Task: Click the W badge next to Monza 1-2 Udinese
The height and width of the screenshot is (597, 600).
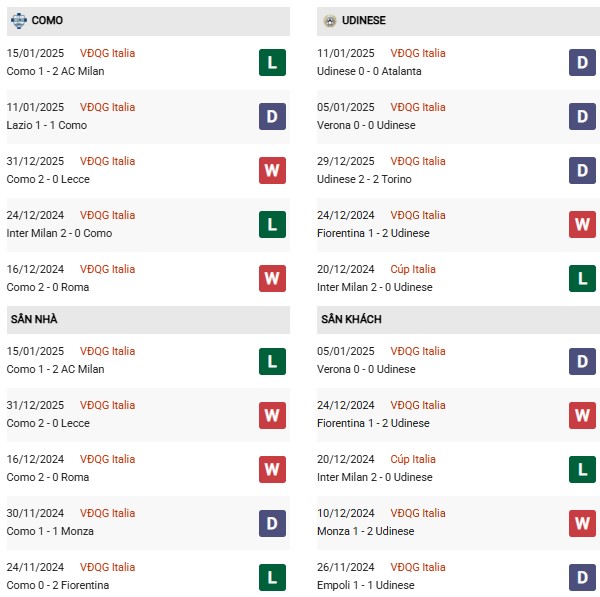Action: (x=582, y=523)
